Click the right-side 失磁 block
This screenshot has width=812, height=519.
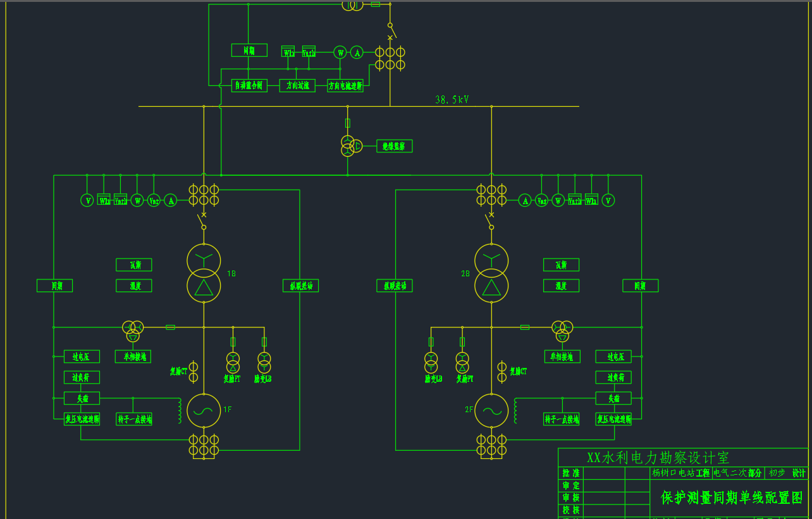613,398
